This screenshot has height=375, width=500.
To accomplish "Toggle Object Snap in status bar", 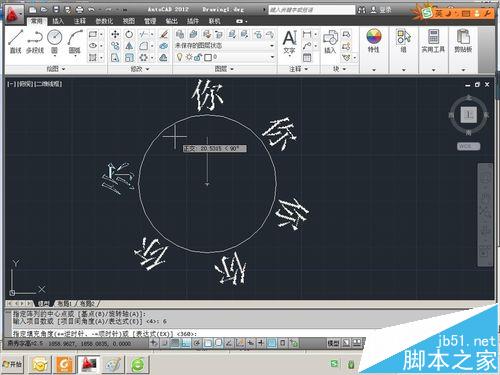I will (x=207, y=343).
